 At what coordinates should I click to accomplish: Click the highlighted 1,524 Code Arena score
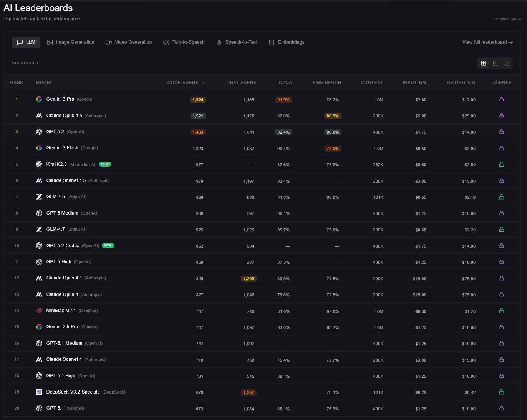pos(198,100)
